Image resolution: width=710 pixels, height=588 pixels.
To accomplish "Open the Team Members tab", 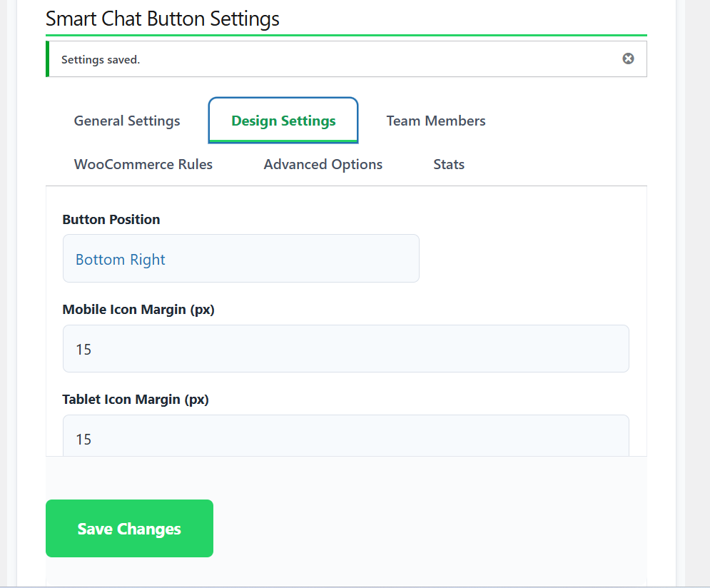I will (x=436, y=121).
